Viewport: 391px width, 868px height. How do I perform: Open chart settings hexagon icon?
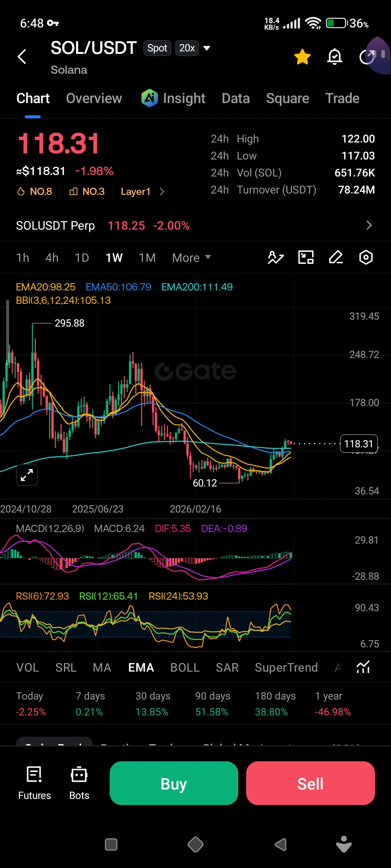pyautogui.click(x=366, y=258)
